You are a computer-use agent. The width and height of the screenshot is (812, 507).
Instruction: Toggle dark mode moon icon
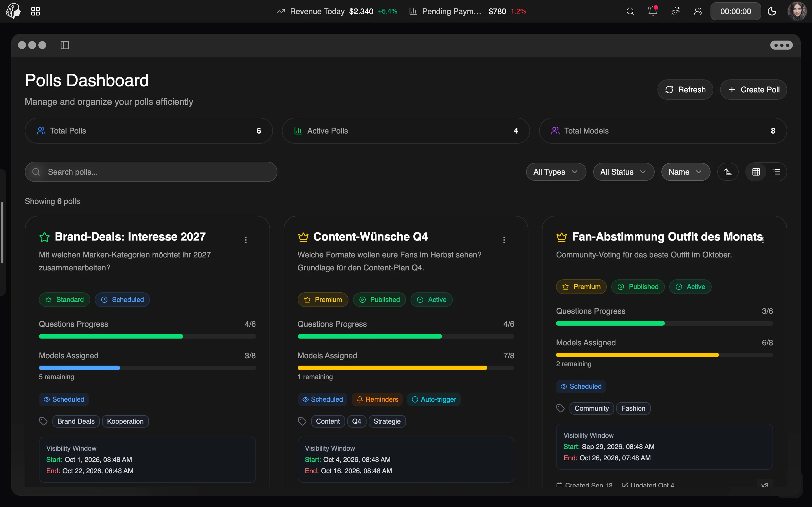pyautogui.click(x=772, y=11)
